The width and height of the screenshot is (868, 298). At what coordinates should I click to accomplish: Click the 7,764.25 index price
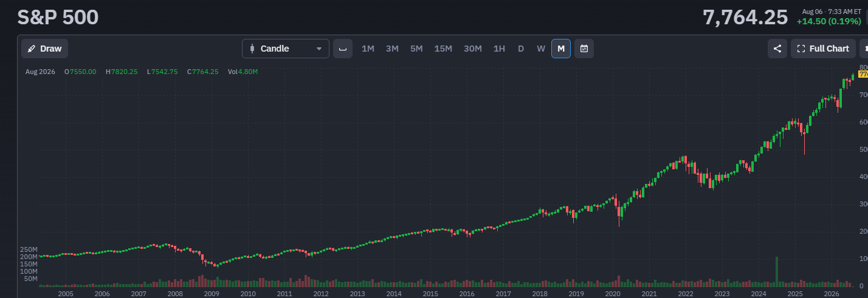(x=745, y=17)
